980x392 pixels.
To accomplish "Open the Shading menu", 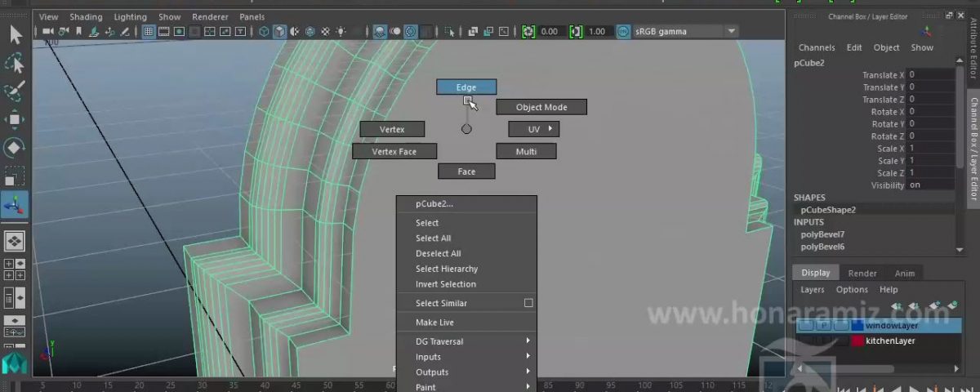I will click(86, 16).
